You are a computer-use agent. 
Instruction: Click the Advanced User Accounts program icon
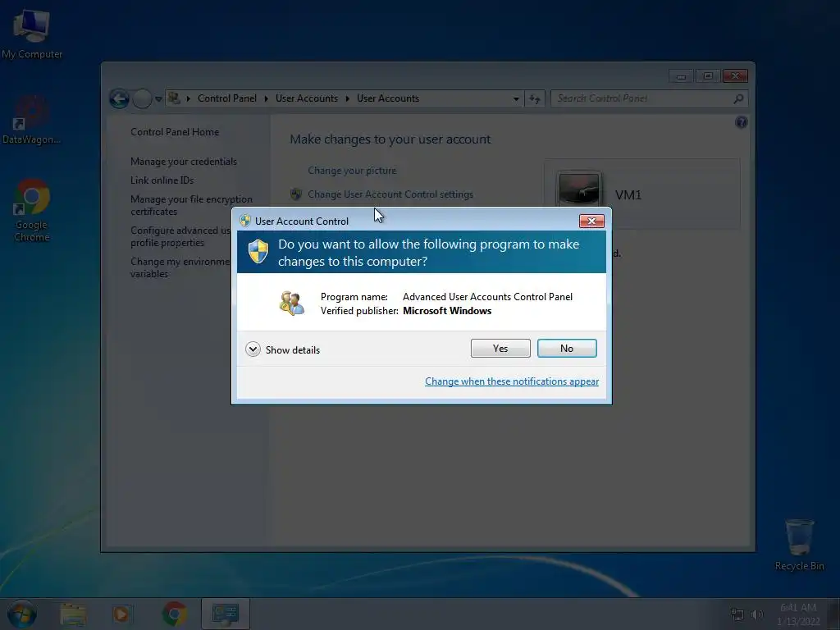pyautogui.click(x=292, y=304)
